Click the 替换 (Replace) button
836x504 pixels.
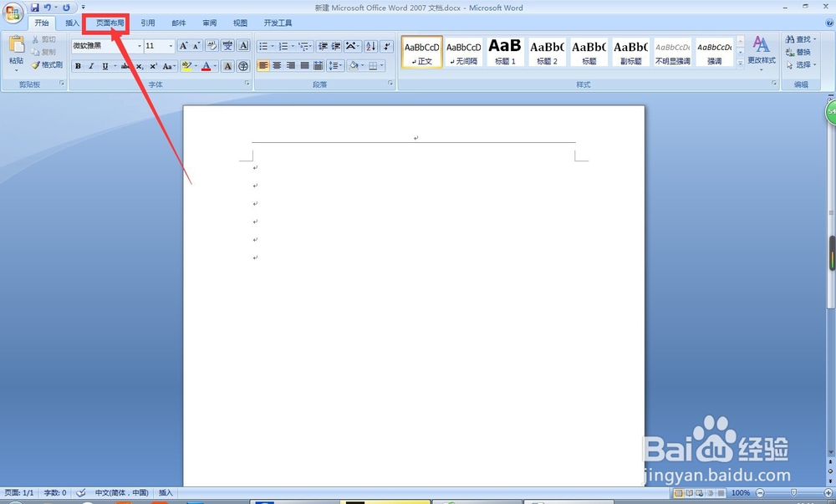pos(798,52)
